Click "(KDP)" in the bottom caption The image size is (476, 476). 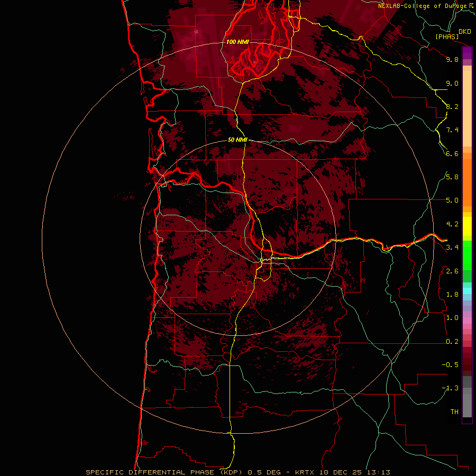[232, 472]
